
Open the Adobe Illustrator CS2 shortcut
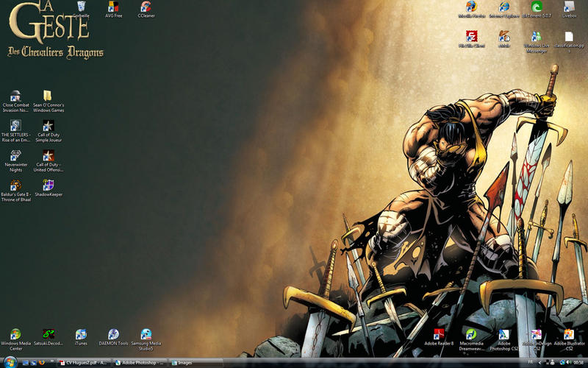click(569, 339)
